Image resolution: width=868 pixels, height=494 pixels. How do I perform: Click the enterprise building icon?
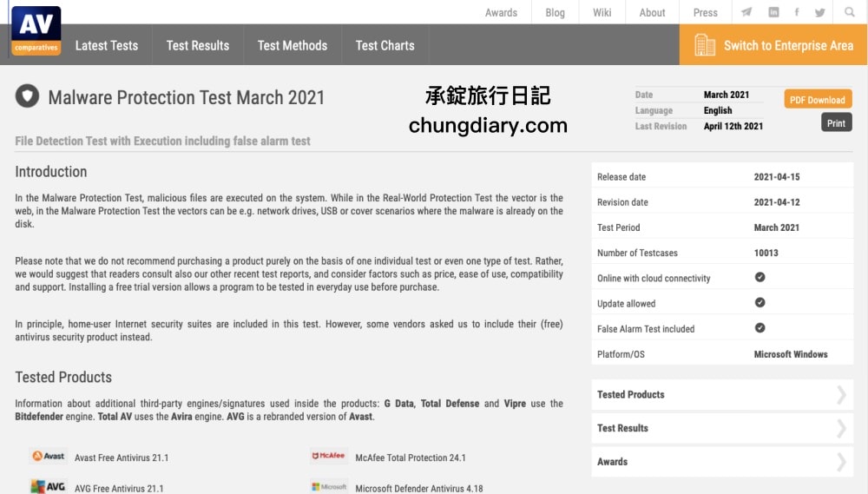point(705,45)
